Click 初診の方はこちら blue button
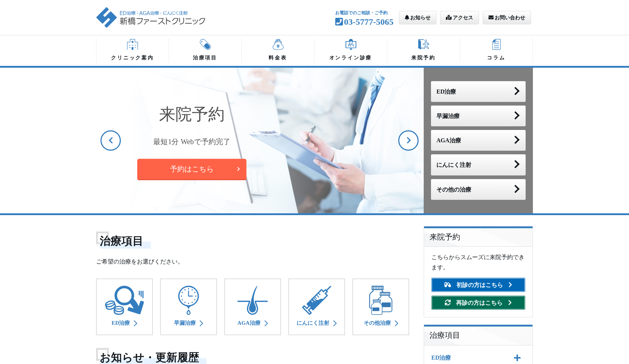 click(478, 285)
